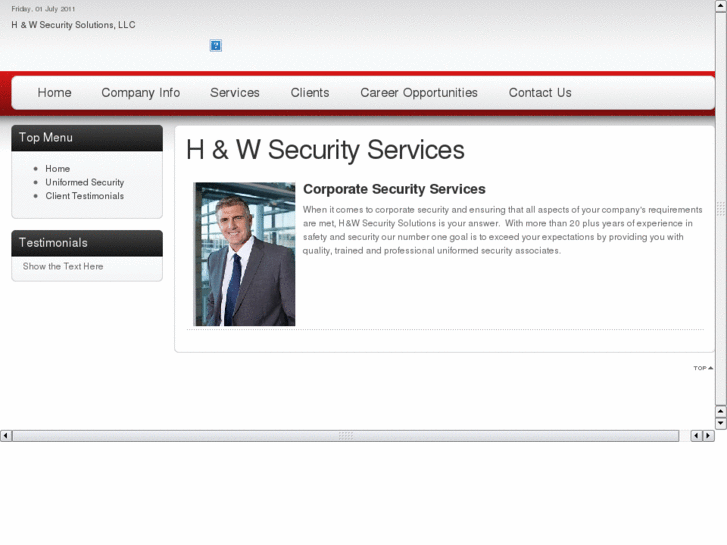
Task: Open the Uniformed Security link
Action: (x=84, y=182)
